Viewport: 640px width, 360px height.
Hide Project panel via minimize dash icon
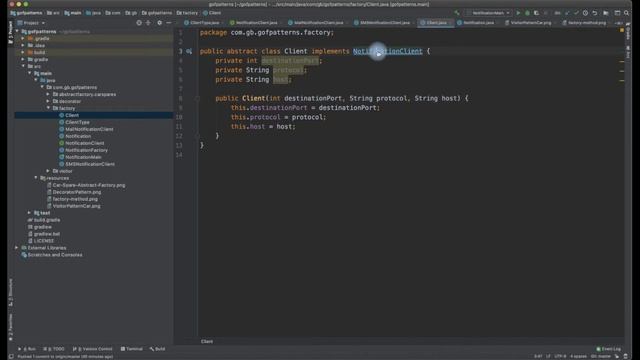tap(169, 23)
